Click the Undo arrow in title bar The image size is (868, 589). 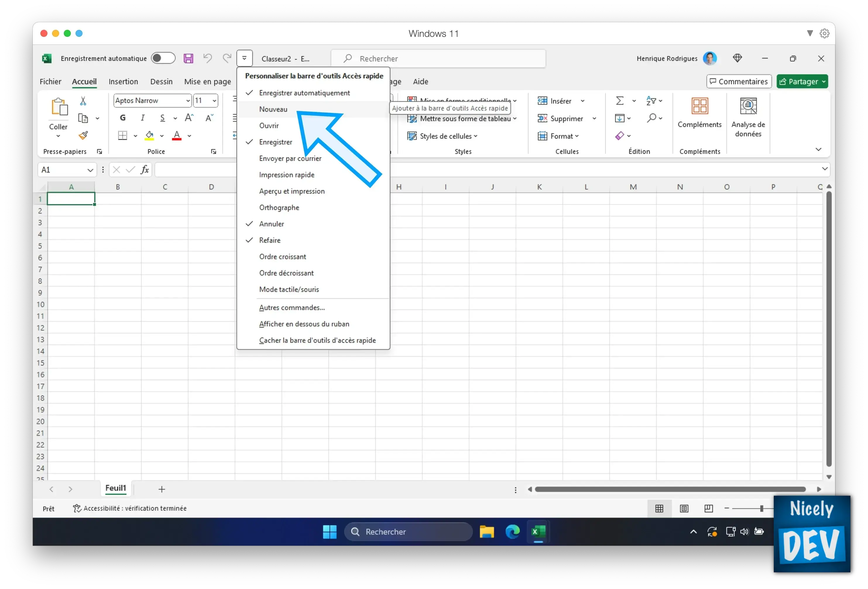207,58
